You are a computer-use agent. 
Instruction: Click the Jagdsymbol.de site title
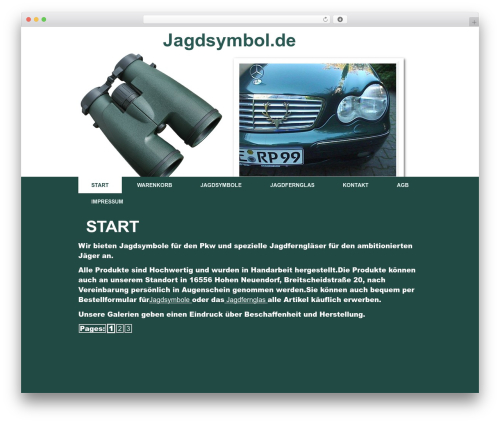pos(229,41)
